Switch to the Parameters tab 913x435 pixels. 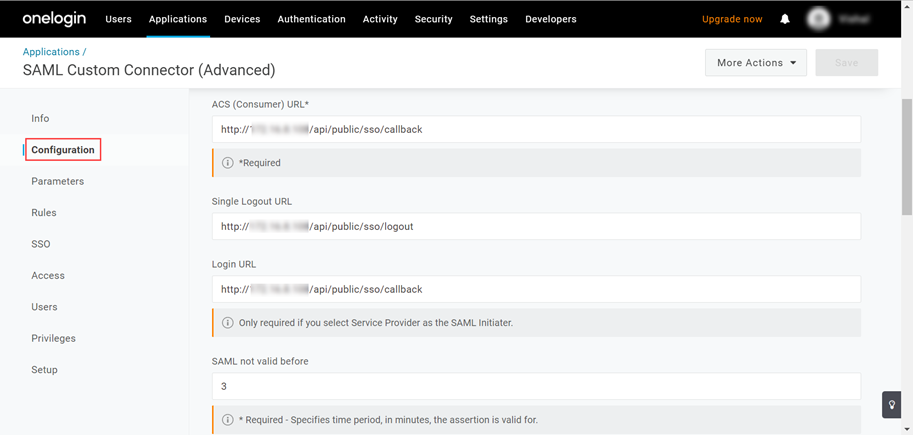point(58,181)
